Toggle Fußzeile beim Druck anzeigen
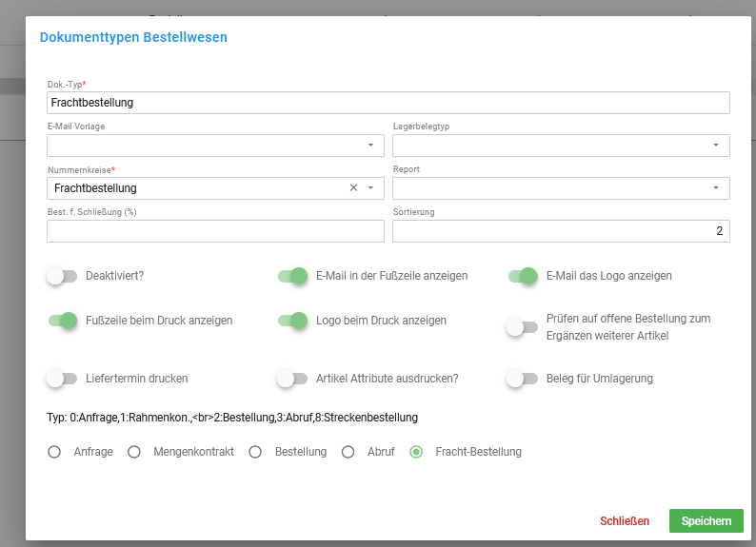The height and width of the screenshot is (547, 756). pos(62,321)
